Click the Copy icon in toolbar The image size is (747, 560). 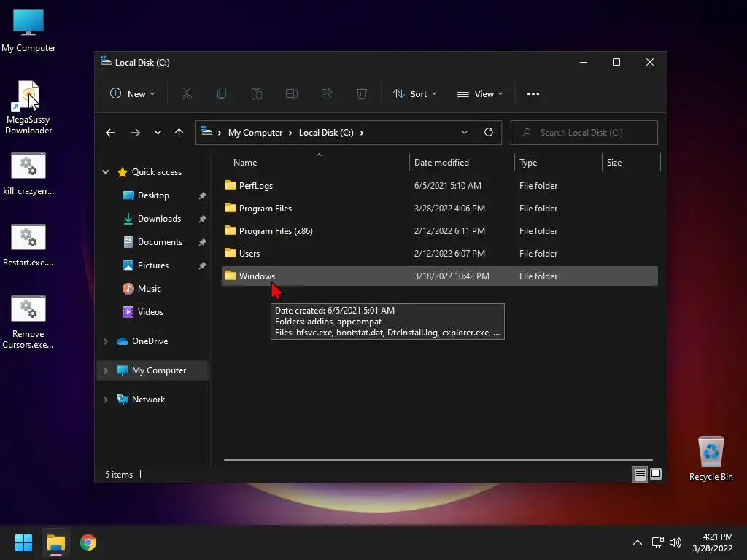click(x=222, y=94)
